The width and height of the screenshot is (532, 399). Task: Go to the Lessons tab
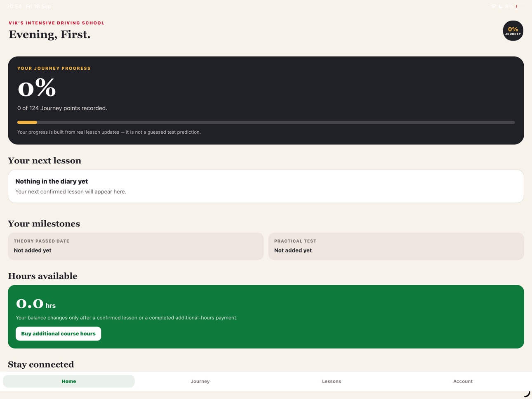click(x=332, y=381)
